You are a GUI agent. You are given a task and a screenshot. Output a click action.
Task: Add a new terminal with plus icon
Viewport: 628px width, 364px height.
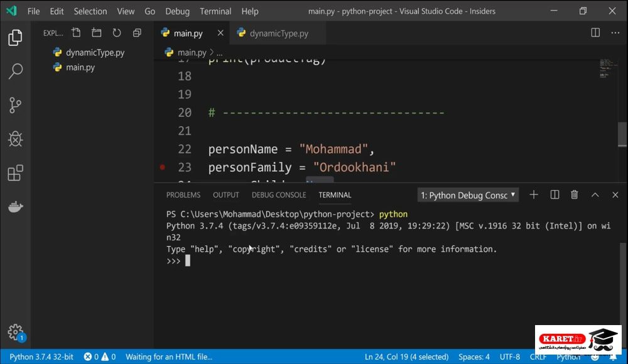coord(533,195)
